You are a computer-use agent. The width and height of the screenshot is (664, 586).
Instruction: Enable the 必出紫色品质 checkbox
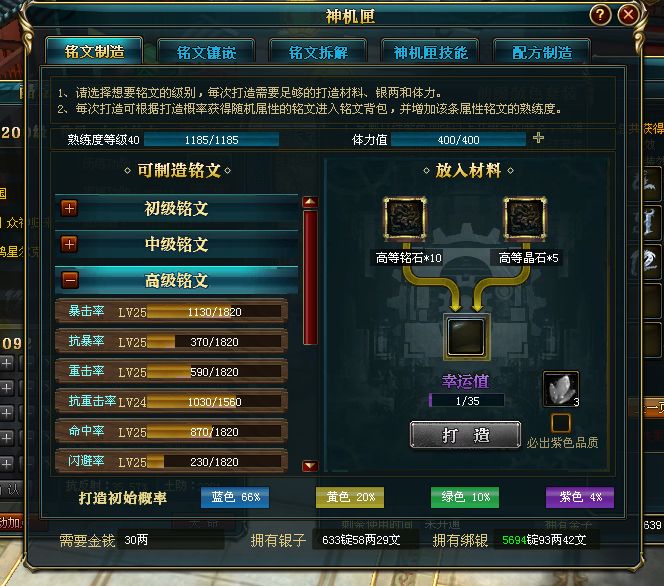(561, 423)
